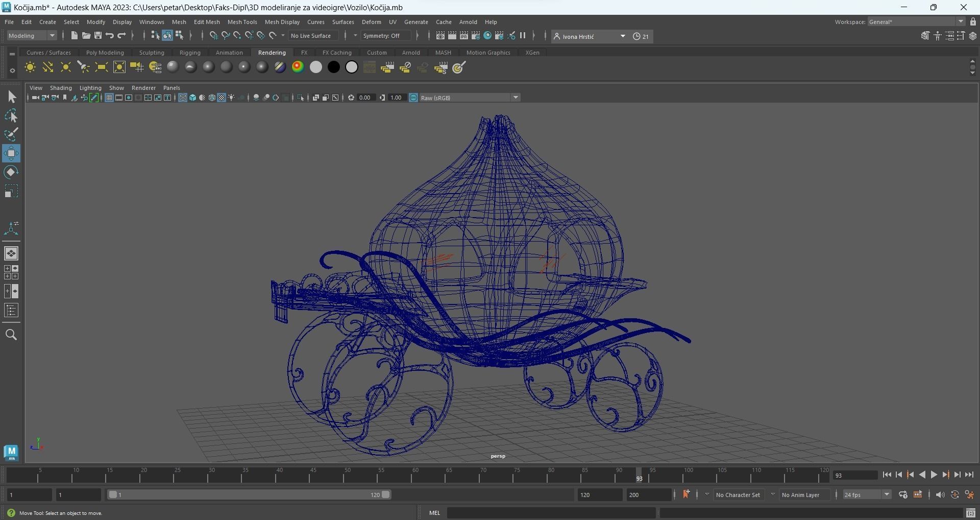Image resolution: width=980 pixels, height=520 pixels.
Task: Expand the Symmetry options arrow
Action: pyautogui.click(x=355, y=36)
